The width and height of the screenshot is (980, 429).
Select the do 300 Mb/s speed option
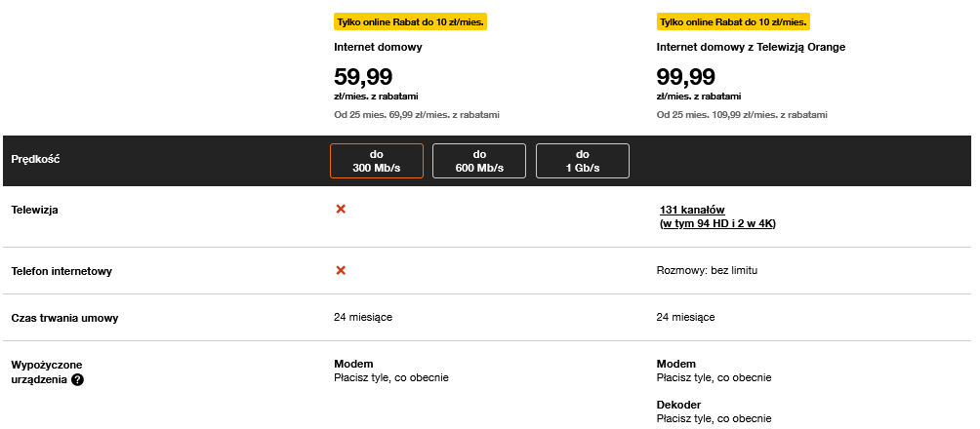[376, 161]
